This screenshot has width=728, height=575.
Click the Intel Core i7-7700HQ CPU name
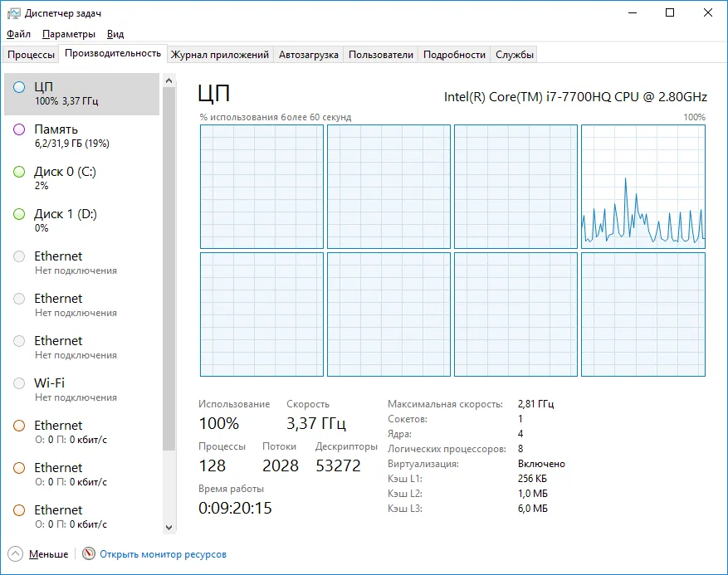[x=575, y=96]
